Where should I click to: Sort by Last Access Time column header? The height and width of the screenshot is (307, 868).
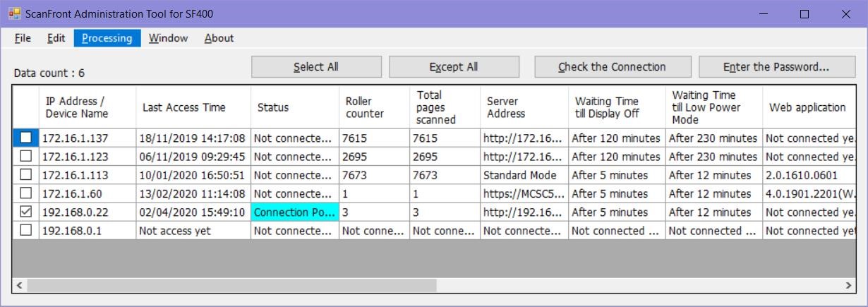coord(184,107)
